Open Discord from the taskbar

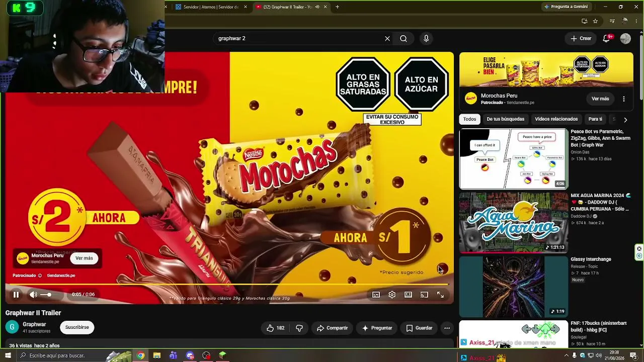click(x=190, y=355)
